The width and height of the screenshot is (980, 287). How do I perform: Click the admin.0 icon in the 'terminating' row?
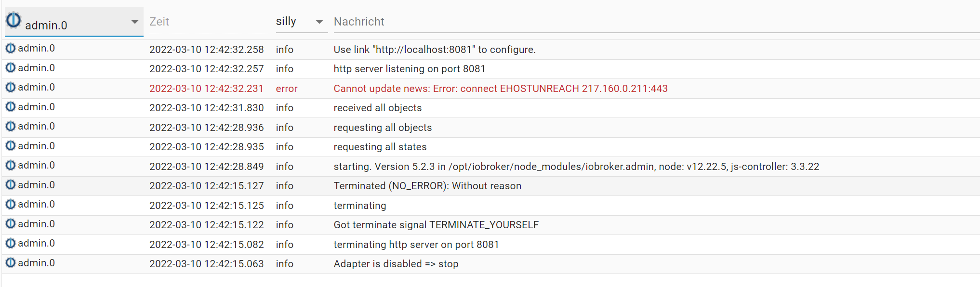click(11, 204)
